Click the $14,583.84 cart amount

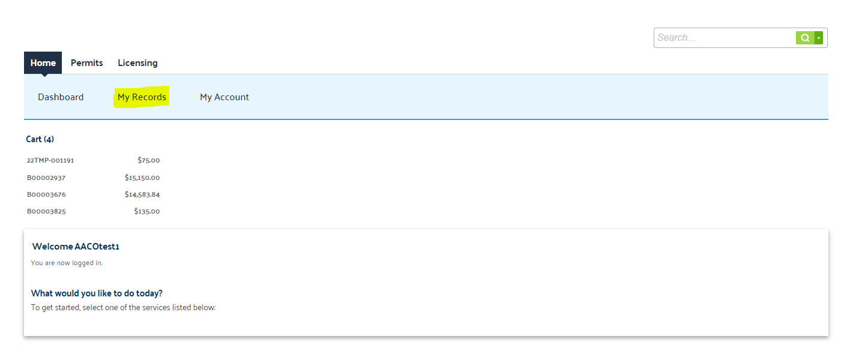coord(142,194)
